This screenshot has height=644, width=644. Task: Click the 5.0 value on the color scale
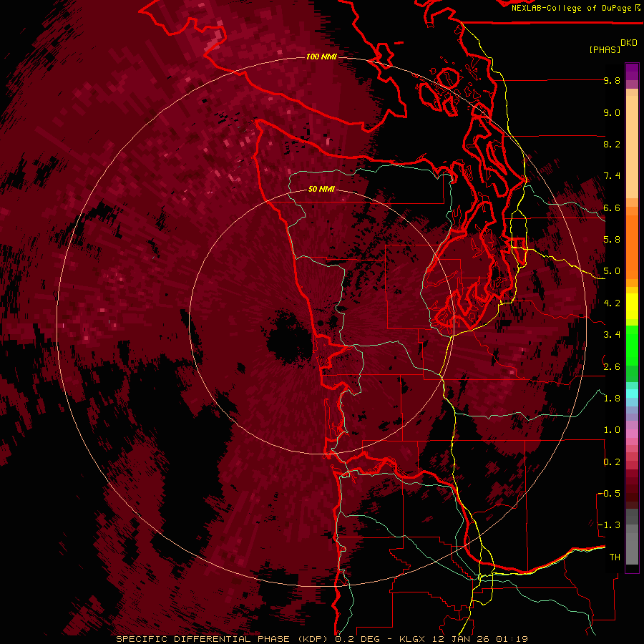[x=612, y=271]
